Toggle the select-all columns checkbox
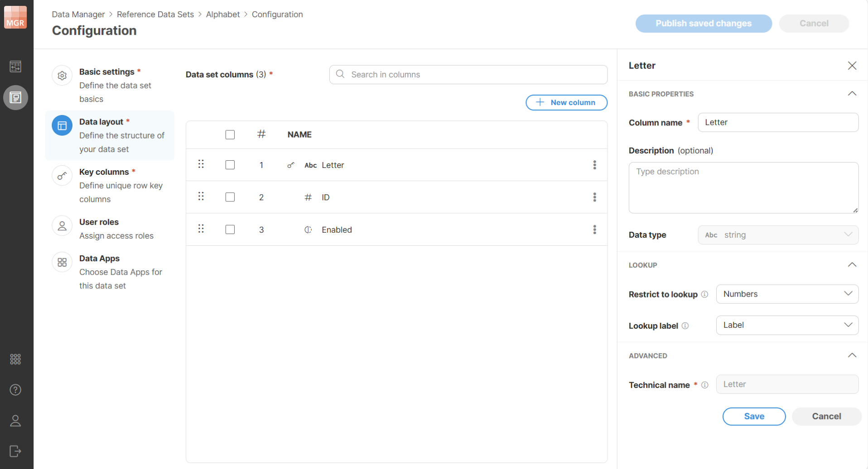This screenshot has width=868, height=469. (230, 134)
